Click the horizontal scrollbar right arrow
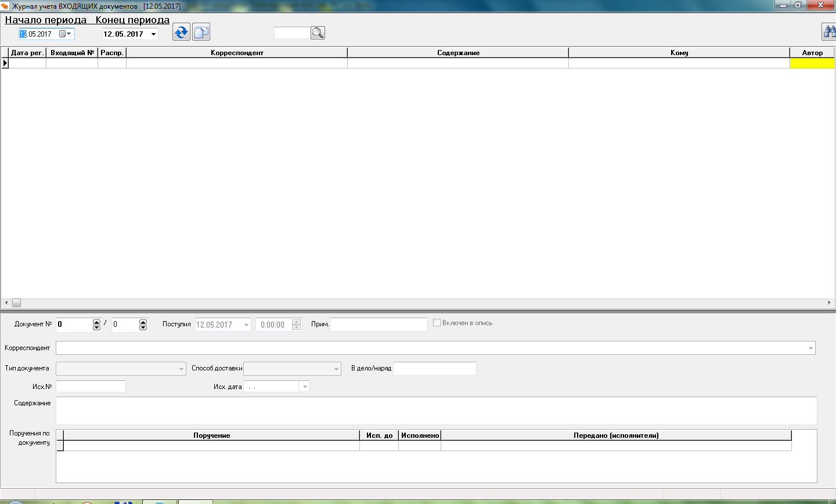The width and height of the screenshot is (836, 504). click(829, 303)
